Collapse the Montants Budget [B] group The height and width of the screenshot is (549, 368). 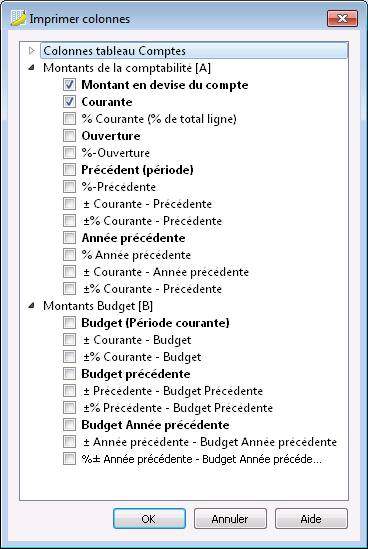pyautogui.click(x=32, y=306)
